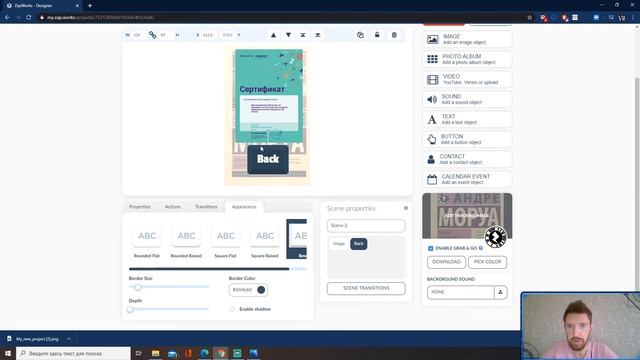Bookmark page with star icon

(x=530, y=18)
